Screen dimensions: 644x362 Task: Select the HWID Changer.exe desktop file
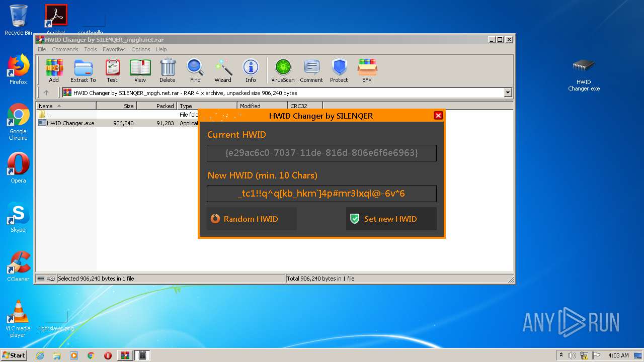[584, 74]
